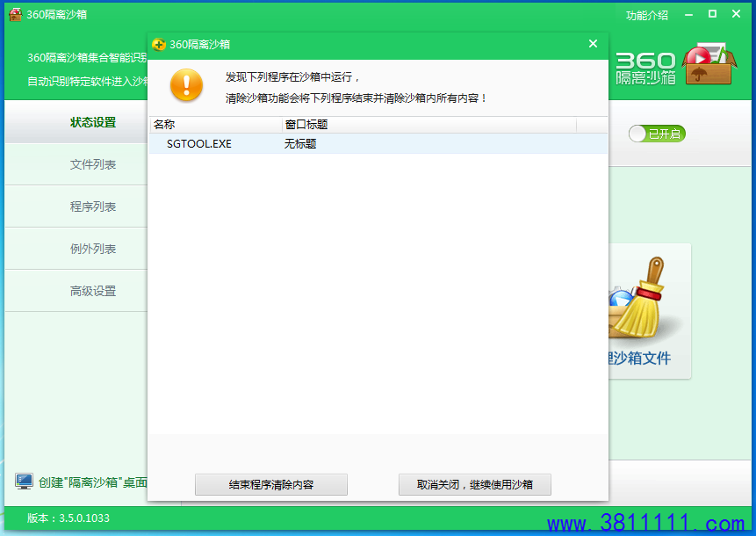Click the 360隔离沙箱 box logo at top right
Image resolution: width=756 pixels, height=536 pixels.
click(x=675, y=66)
